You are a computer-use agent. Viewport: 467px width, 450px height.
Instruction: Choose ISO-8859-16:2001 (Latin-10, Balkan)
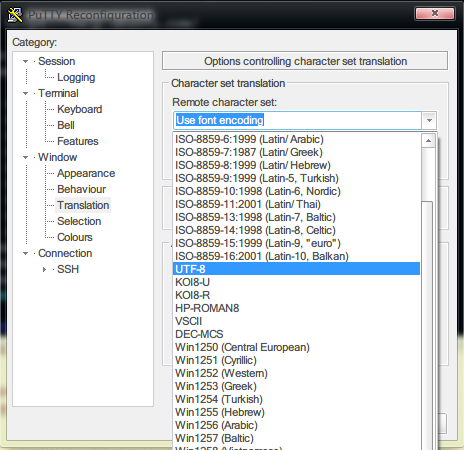(x=297, y=256)
